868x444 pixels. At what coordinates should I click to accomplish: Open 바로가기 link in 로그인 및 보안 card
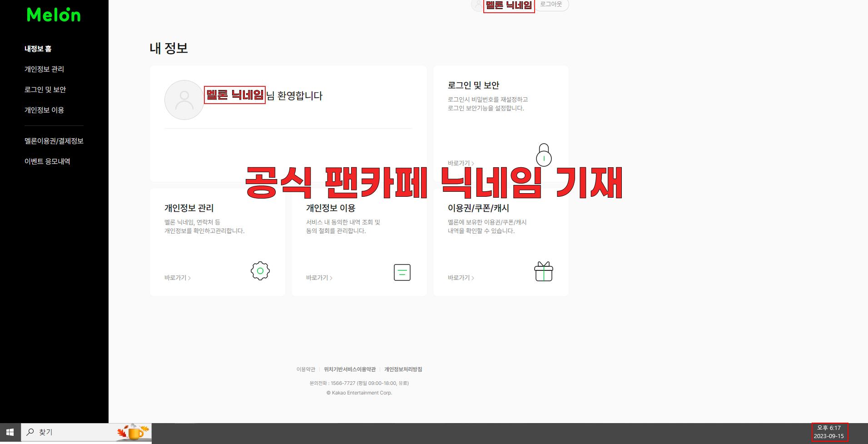point(461,163)
